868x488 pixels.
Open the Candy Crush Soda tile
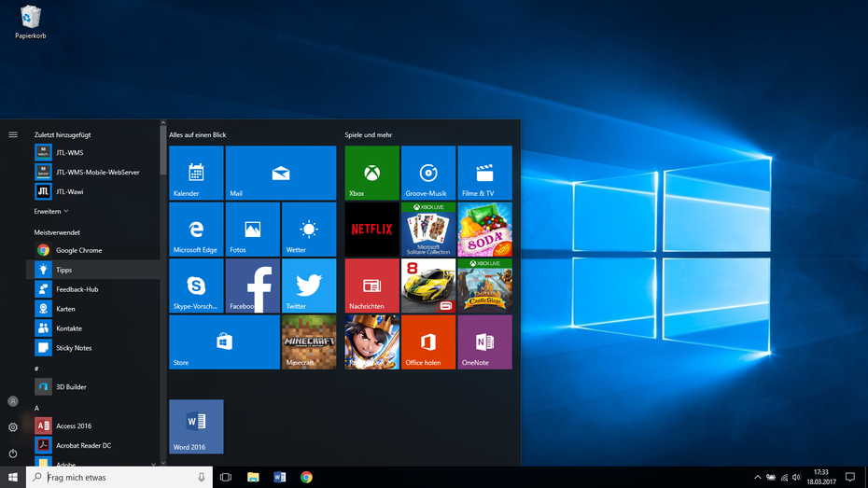[485, 229]
